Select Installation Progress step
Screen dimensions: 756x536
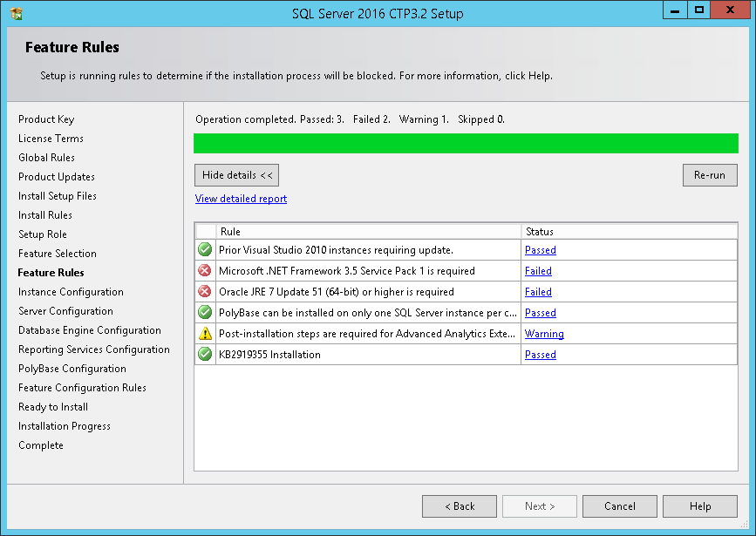(x=65, y=426)
